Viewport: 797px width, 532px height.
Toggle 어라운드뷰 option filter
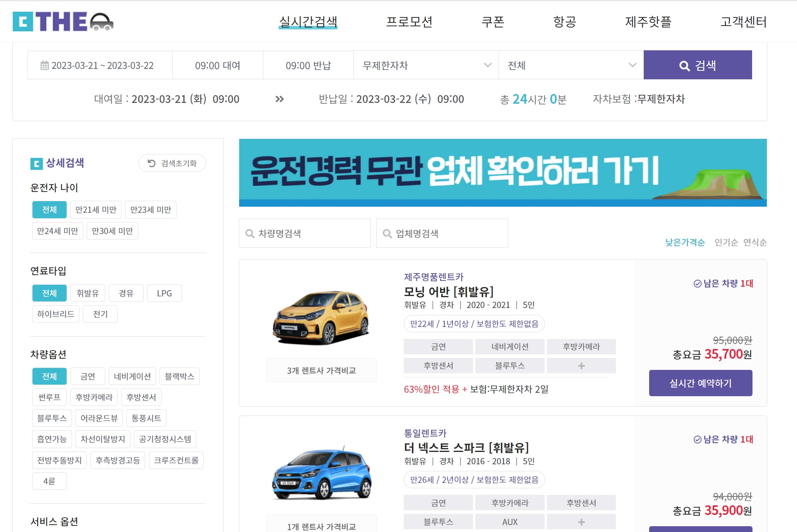pyautogui.click(x=99, y=418)
